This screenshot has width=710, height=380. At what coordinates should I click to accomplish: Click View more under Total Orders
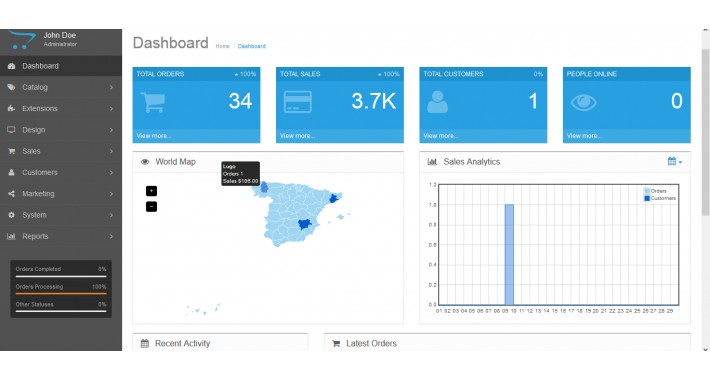154,136
